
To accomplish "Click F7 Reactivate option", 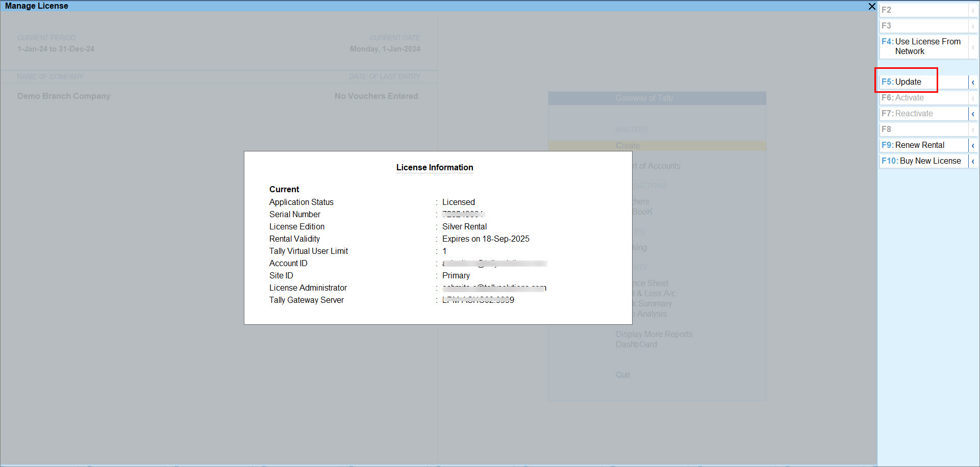I will pos(923,114).
